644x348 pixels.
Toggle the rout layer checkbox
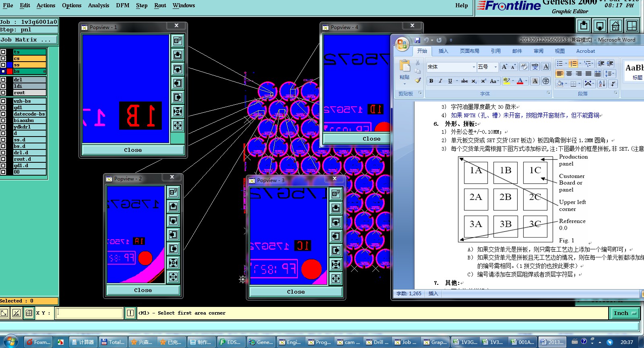3,93
